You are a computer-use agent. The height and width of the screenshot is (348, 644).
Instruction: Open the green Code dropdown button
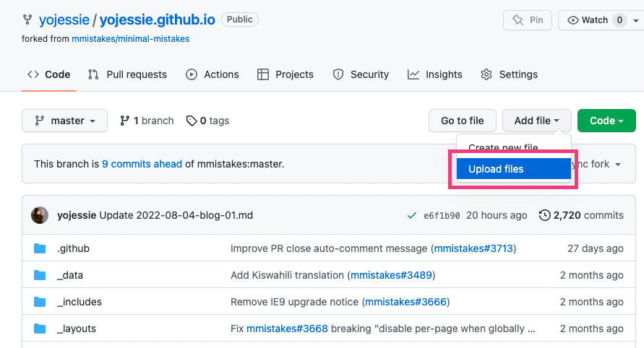tap(606, 121)
